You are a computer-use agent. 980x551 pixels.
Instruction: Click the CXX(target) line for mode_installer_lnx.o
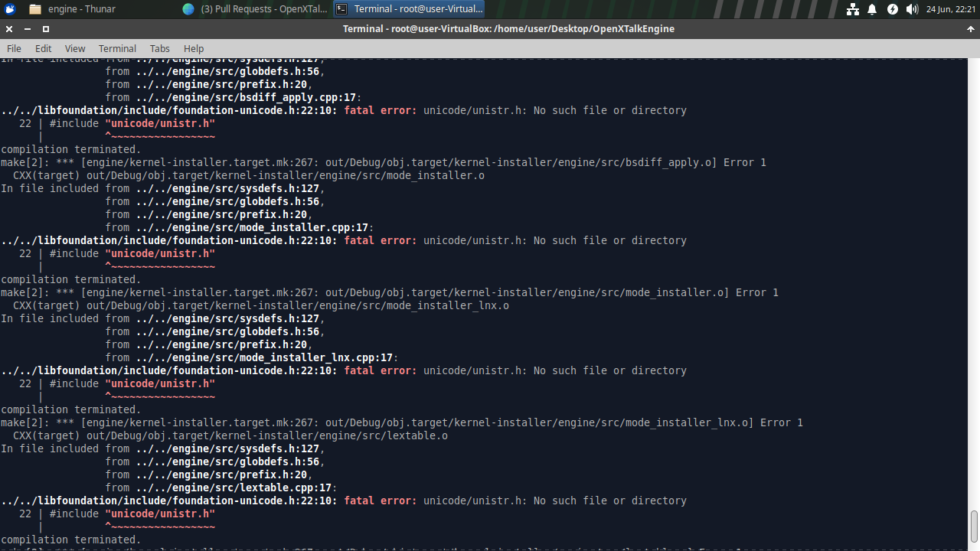pyautogui.click(x=261, y=305)
